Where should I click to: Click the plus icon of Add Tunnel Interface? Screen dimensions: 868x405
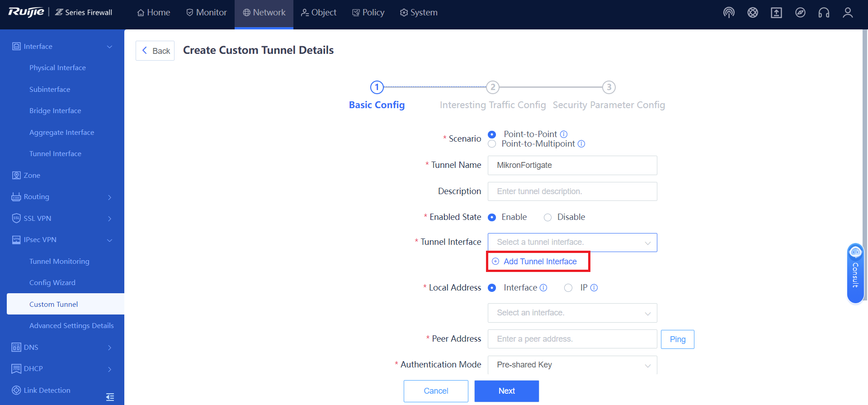point(495,262)
